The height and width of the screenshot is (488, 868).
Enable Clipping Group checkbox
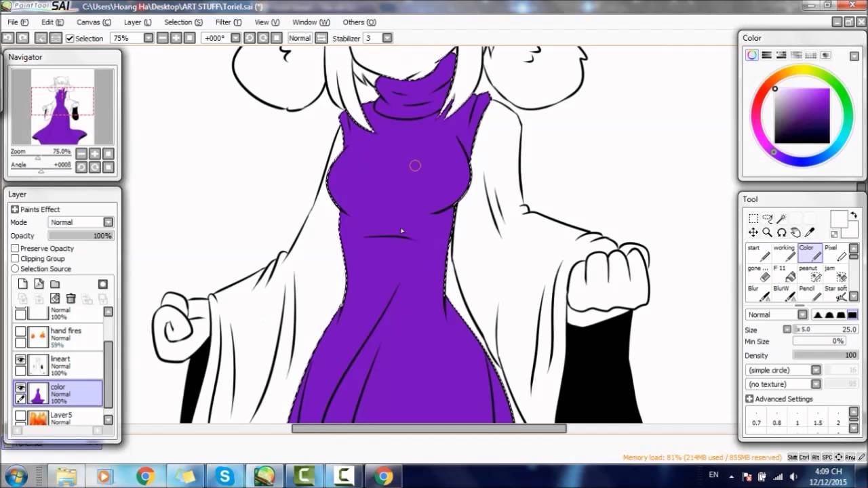[15, 259]
